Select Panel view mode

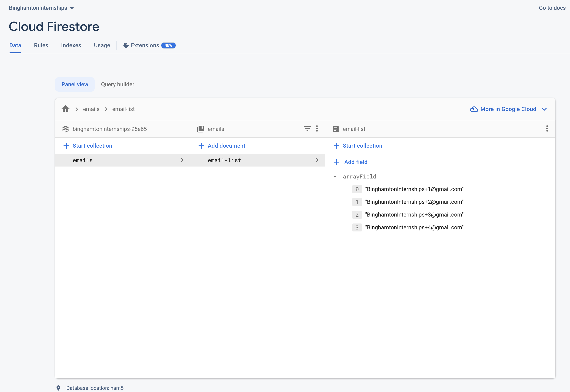(75, 84)
